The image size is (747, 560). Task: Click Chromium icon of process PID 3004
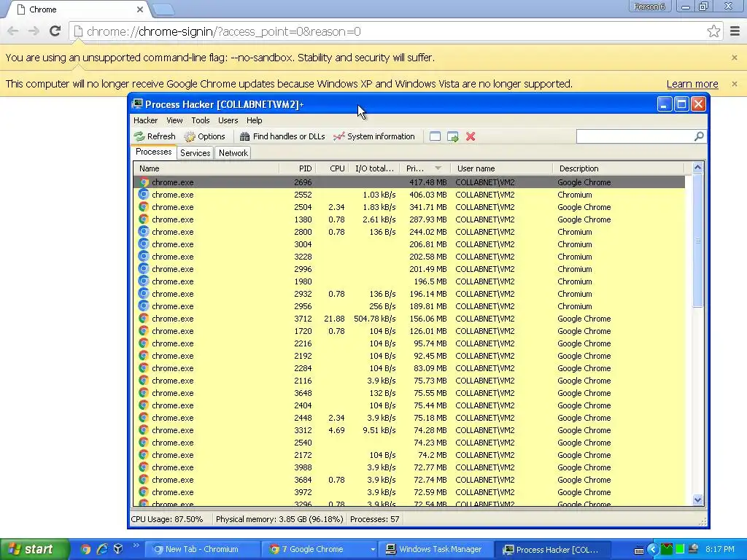tap(144, 244)
